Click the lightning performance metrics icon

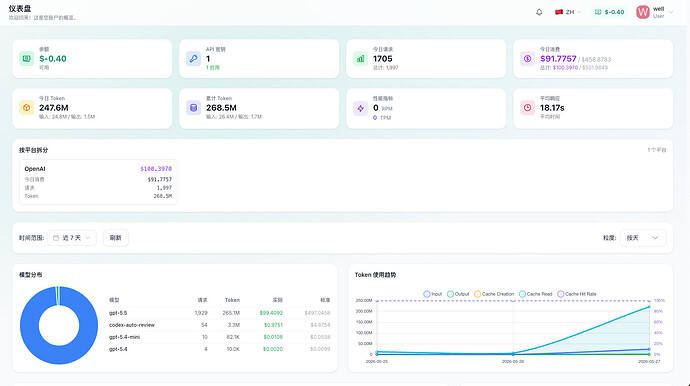[x=360, y=108]
